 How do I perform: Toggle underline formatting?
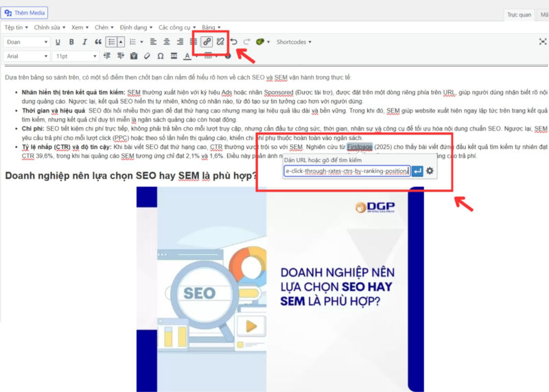click(x=58, y=42)
